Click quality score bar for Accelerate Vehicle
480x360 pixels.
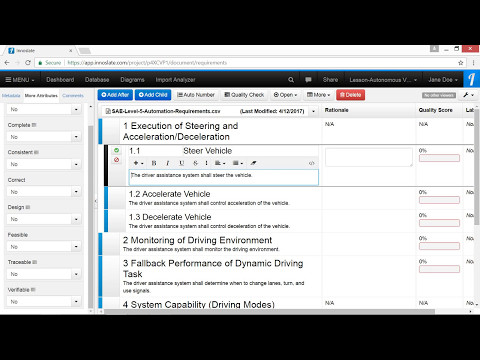439,200
